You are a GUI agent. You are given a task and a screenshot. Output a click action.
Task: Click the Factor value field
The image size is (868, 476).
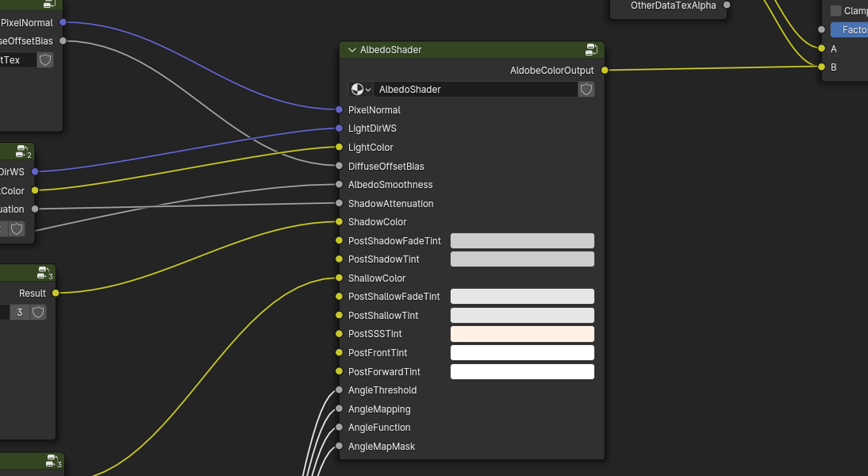(x=849, y=30)
